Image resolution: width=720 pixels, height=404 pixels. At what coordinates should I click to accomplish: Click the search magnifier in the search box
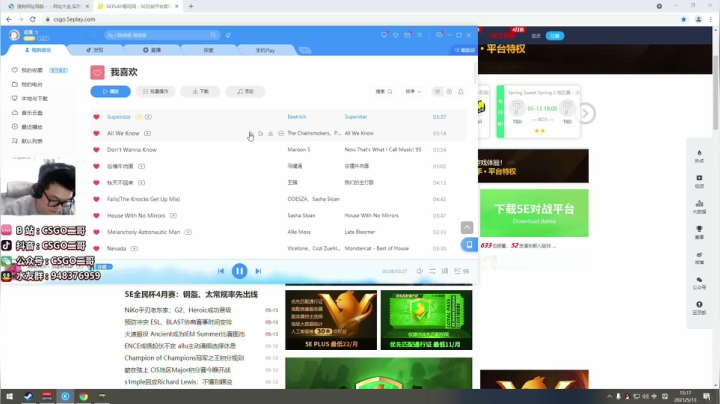point(213,35)
